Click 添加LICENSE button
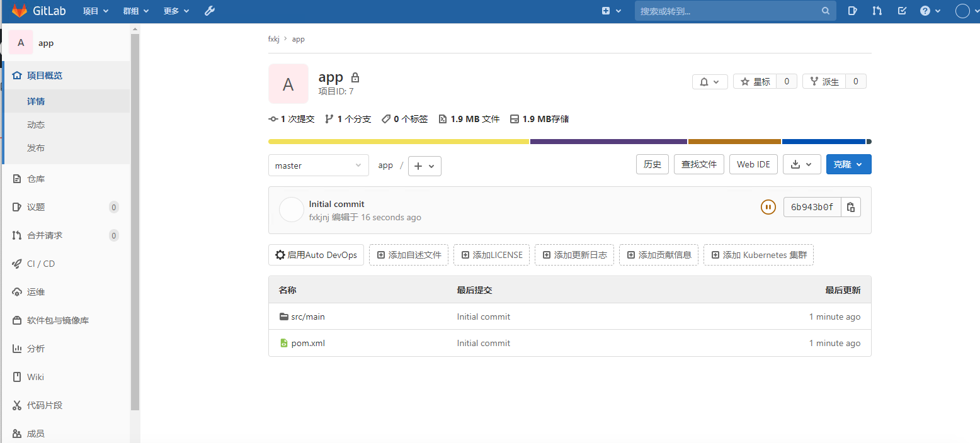 [x=491, y=255]
